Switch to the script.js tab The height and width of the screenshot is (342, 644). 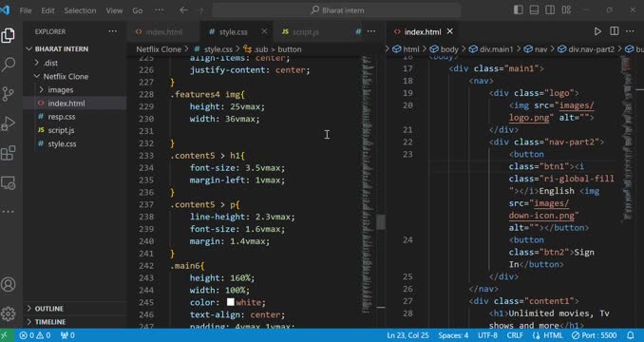(306, 32)
